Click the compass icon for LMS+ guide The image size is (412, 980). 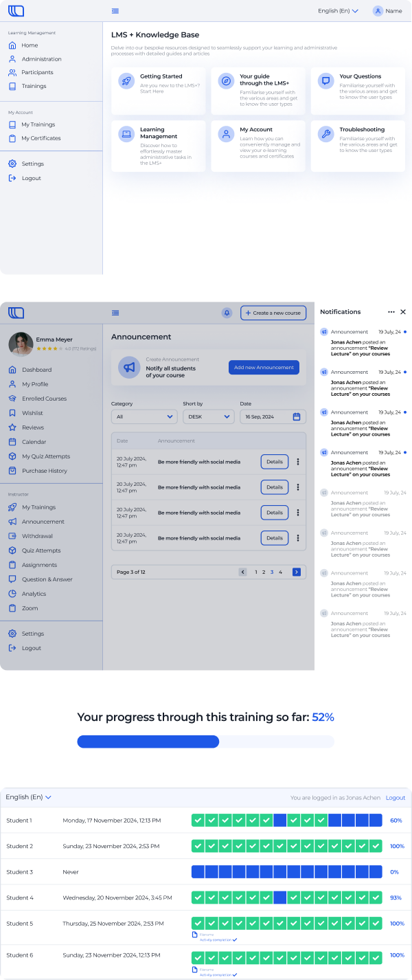(x=225, y=80)
